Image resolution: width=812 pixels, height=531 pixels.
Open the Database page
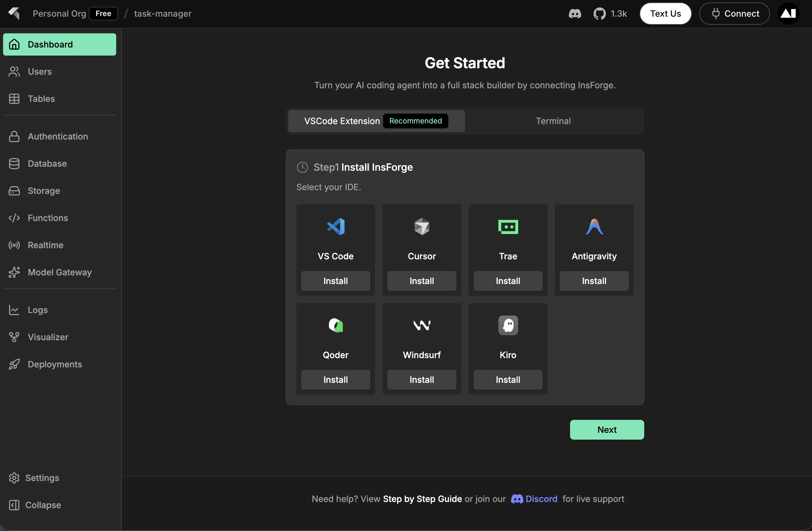[x=60, y=164]
